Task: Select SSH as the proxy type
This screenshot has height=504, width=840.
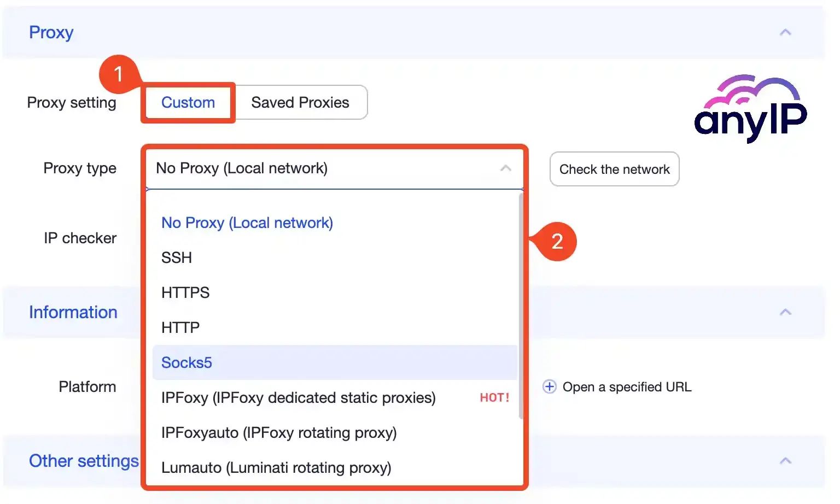Action: (176, 257)
